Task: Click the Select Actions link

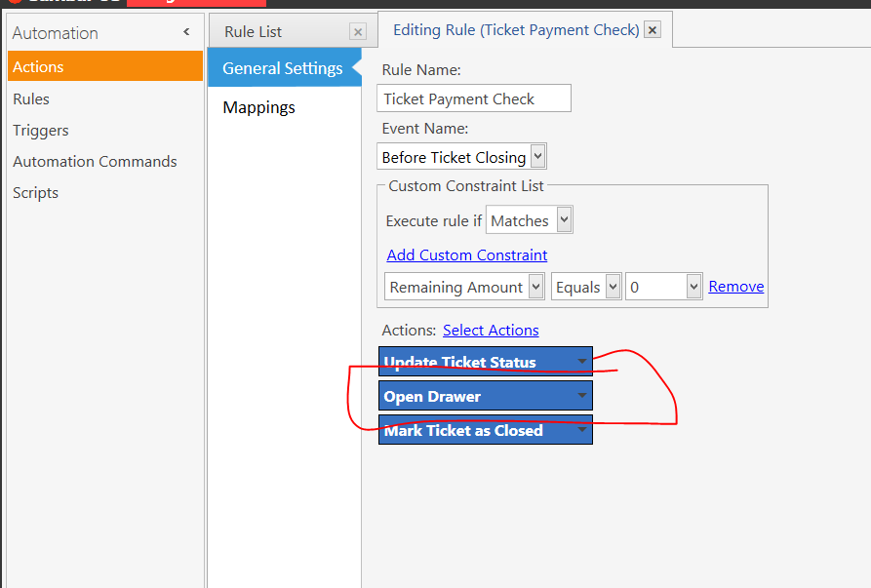Action: tap(491, 331)
